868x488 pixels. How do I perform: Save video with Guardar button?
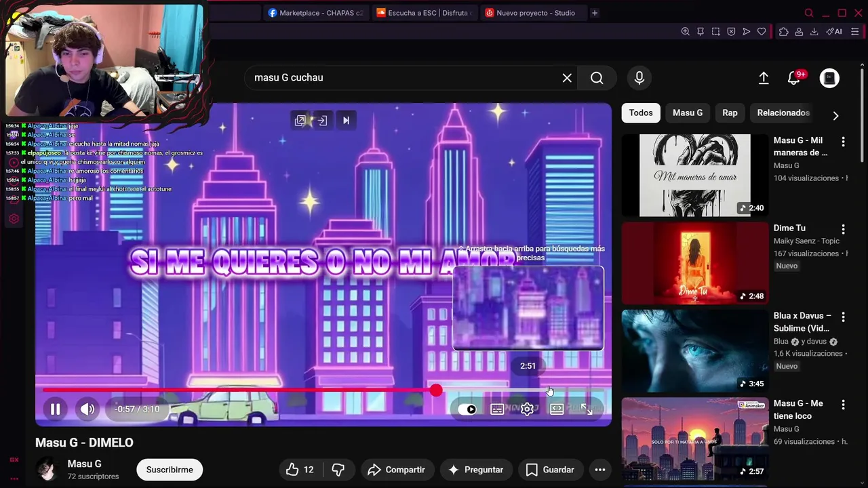[x=550, y=470]
